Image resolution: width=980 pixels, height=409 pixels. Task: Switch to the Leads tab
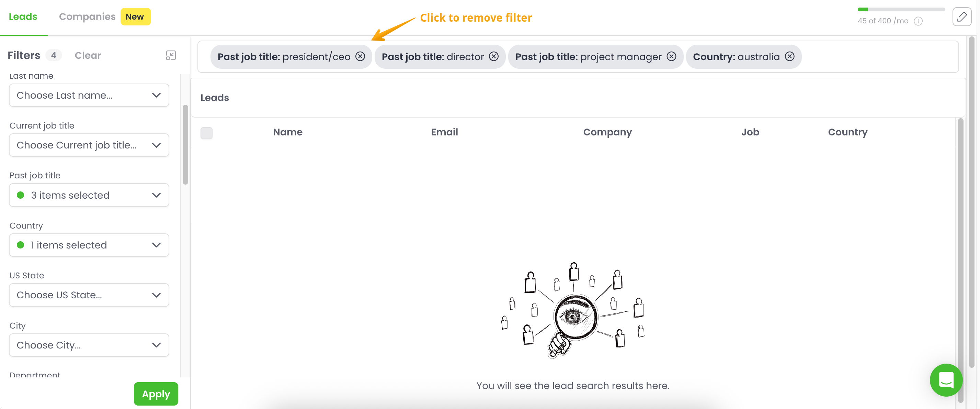click(x=23, y=17)
